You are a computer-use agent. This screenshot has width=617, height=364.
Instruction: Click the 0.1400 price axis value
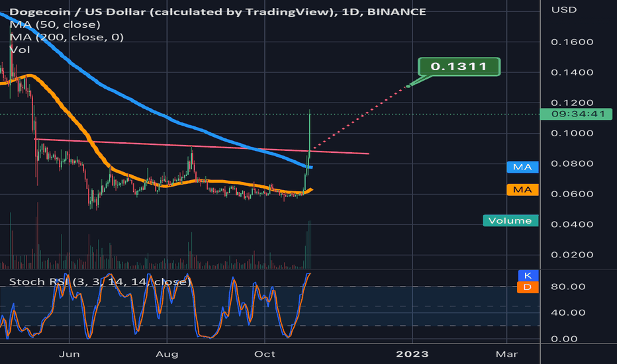(572, 72)
